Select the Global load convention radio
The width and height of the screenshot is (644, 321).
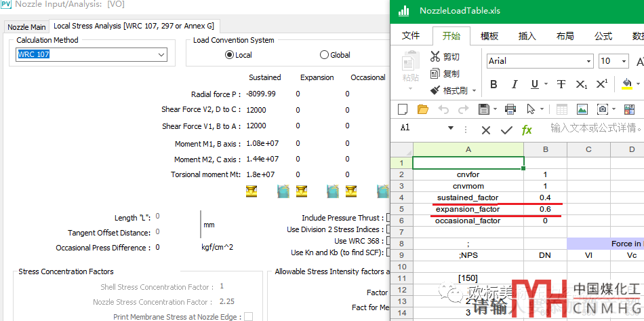(324, 55)
